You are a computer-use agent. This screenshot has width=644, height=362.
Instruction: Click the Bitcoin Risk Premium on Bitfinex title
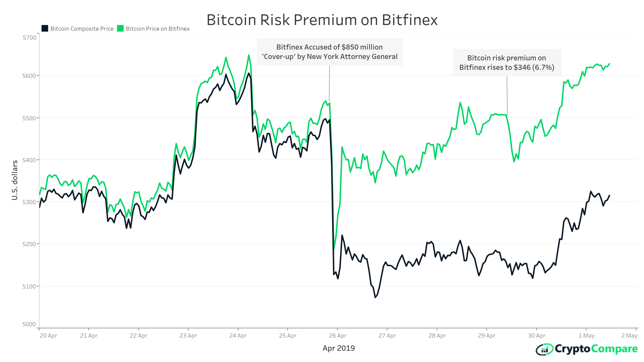pos(322,20)
